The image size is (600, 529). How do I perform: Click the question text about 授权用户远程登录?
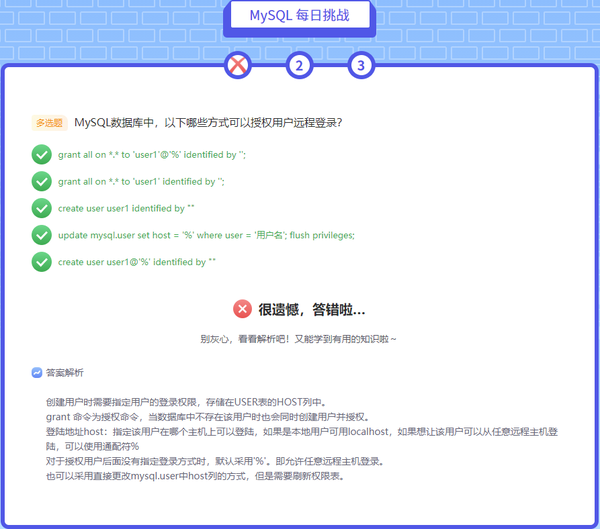[208, 123]
